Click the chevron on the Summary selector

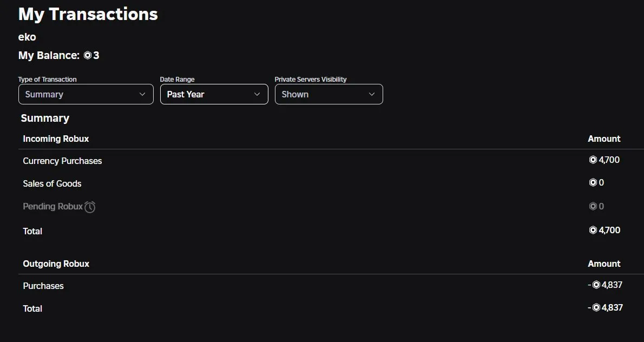[142, 94]
